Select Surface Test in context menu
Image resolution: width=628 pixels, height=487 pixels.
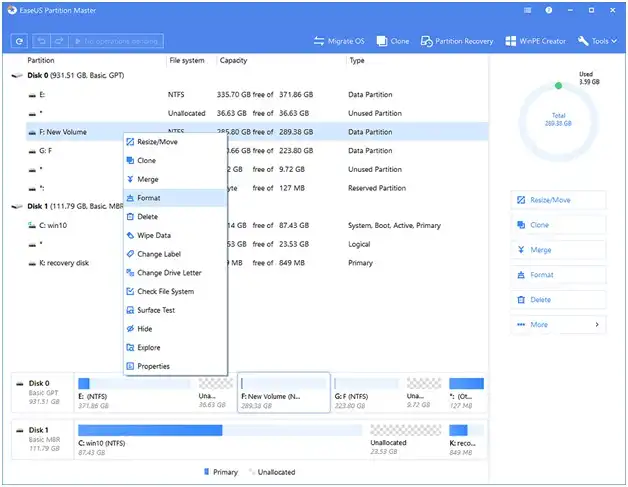click(175, 310)
